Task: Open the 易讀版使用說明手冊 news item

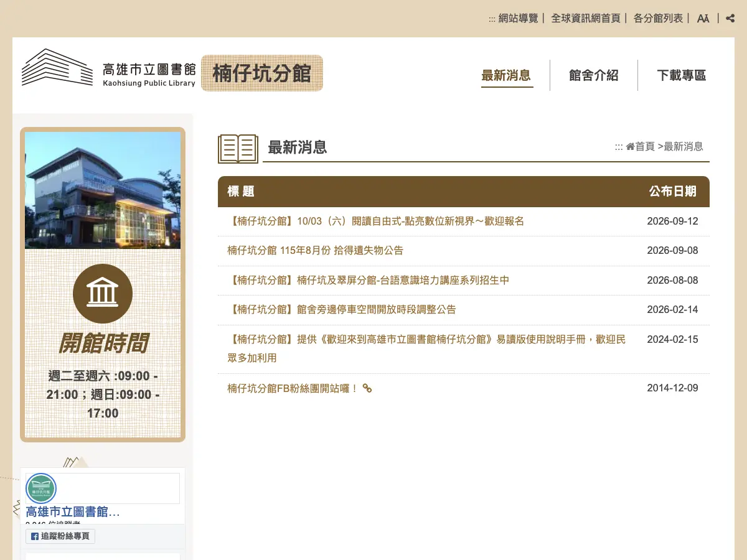Action: (426, 348)
